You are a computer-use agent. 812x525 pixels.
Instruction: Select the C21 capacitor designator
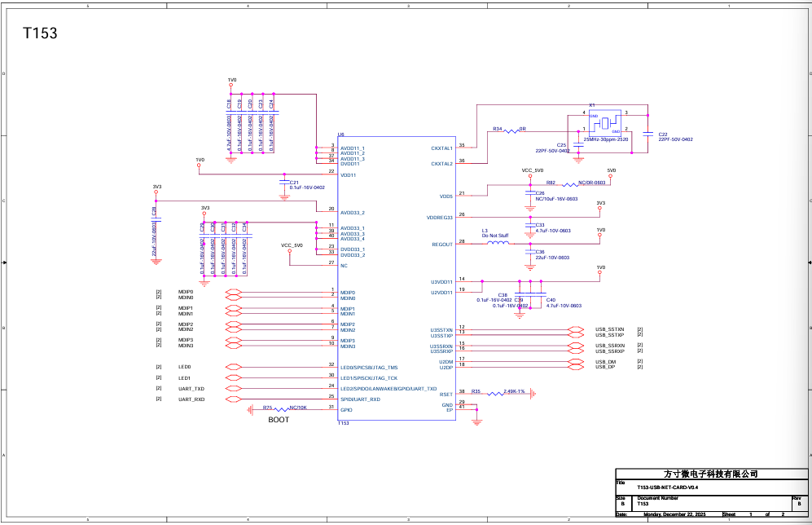294,183
